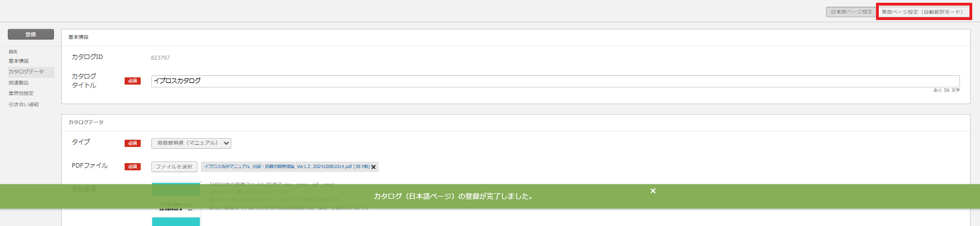Click the 必須 badge beside カタログタイトル
Screen dimensions: 980x226
(x=132, y=81)
